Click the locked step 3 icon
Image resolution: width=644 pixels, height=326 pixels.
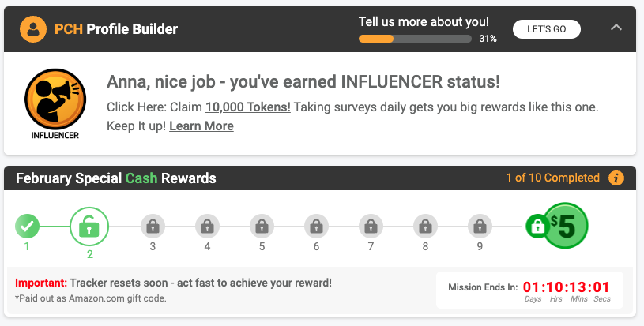coord(153,227)
